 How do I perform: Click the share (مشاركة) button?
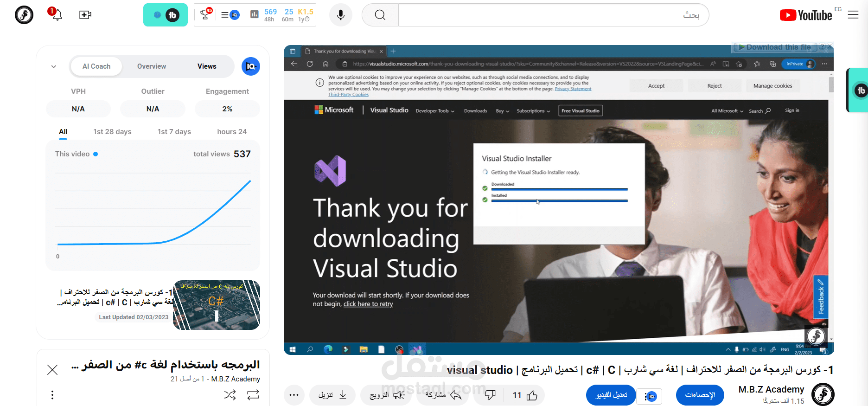[x=444, y=395]
